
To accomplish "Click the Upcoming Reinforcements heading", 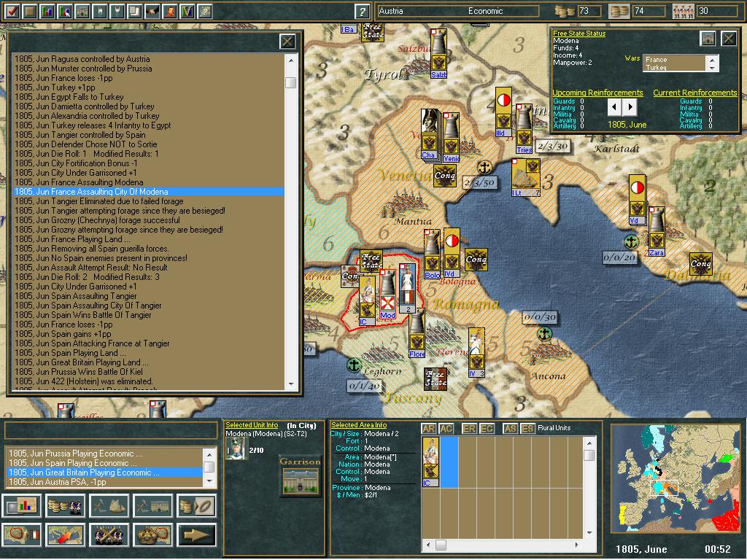I will [x=597, y=93].
